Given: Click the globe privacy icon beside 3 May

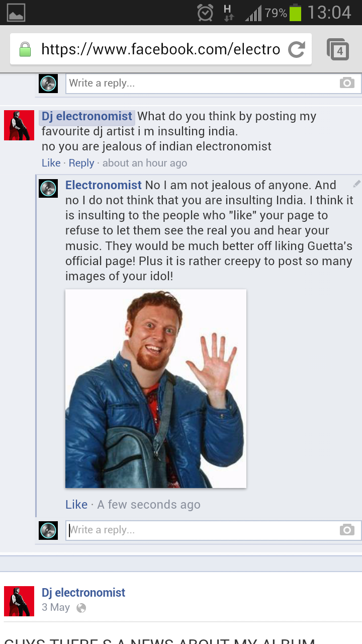Looking at the screenshot, I should click(x=81, y=608).
